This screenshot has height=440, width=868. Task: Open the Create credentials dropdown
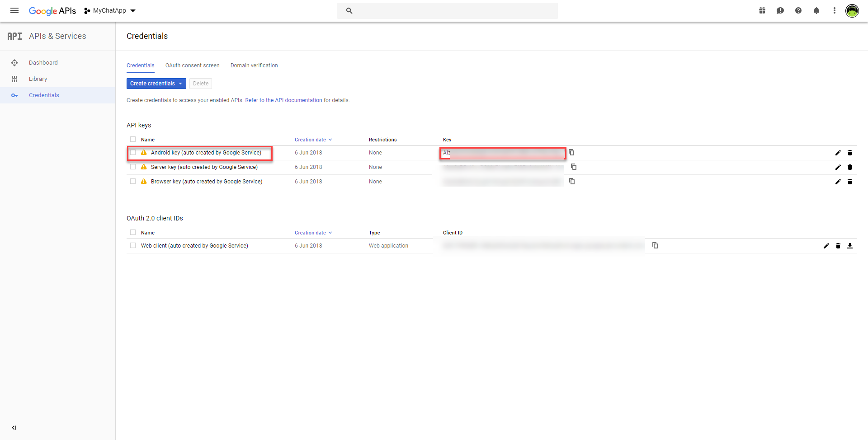click(156, 84)
